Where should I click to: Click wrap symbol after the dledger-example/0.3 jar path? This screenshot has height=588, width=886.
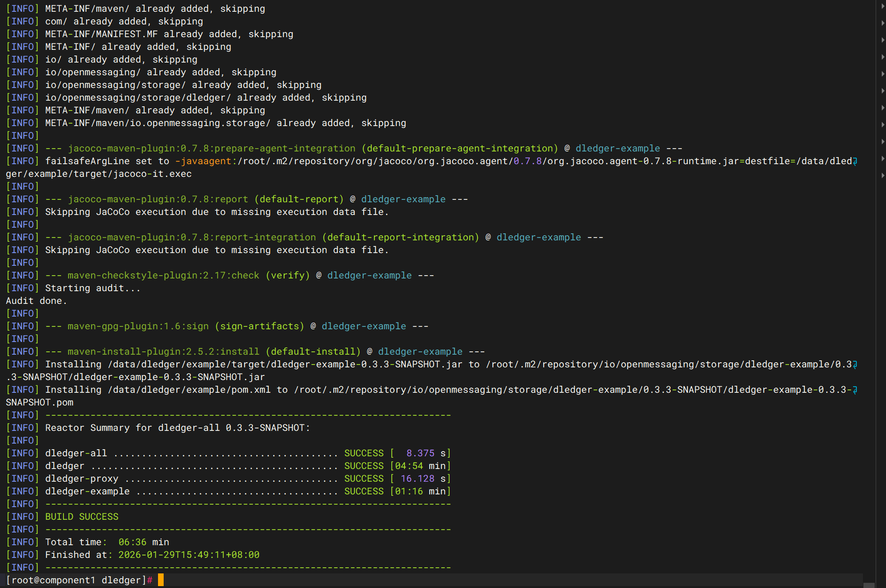pyautogui.click(x=855, y=365)
